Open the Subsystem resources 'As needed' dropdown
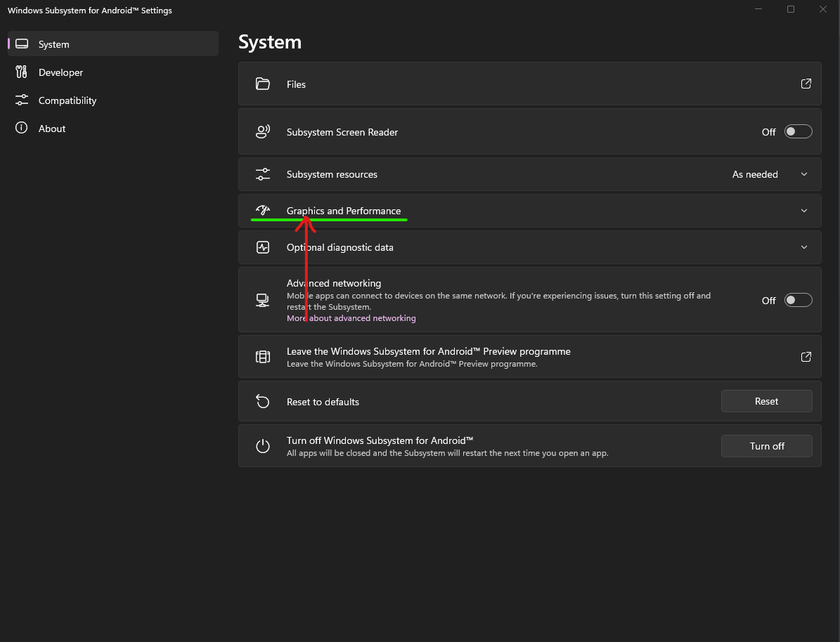Viewport: 840px width, 642px height. pyautogui.click(x=770, y=174)
